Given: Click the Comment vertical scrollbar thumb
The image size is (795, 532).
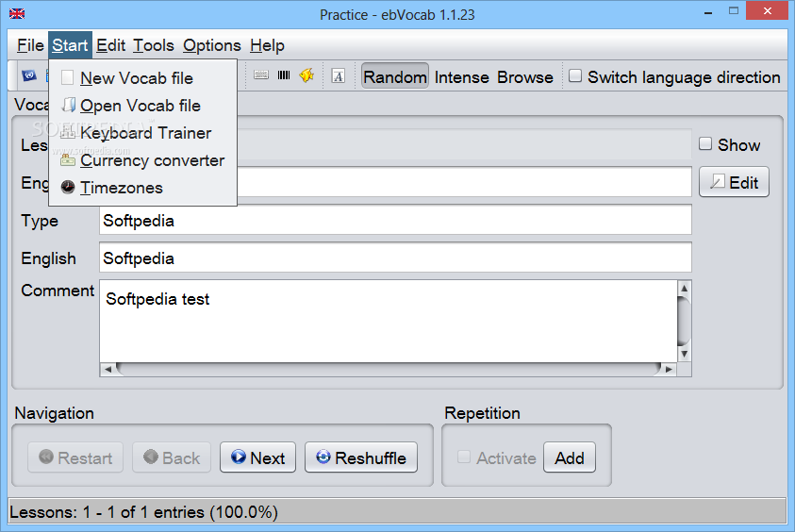Looking at the screenshot, I should pyautogui.click(x=684, y=321).
